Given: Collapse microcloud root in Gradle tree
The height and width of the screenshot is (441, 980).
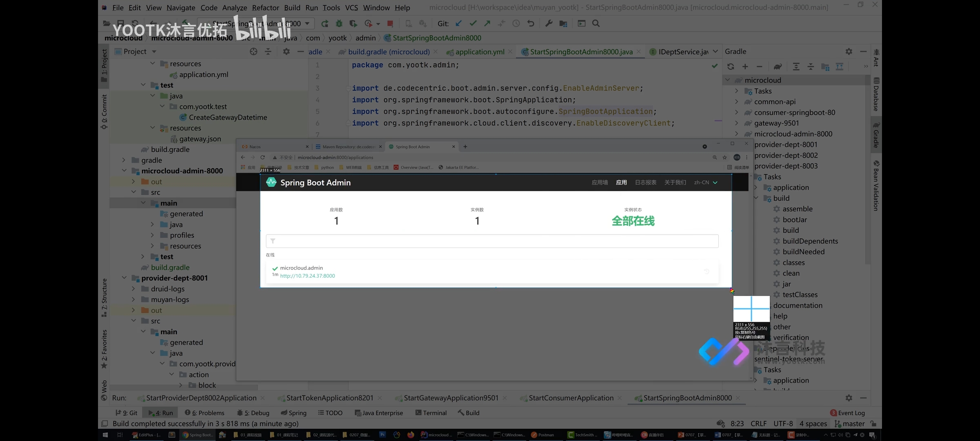Looking at the screenshot, I should tap(728, 80).
